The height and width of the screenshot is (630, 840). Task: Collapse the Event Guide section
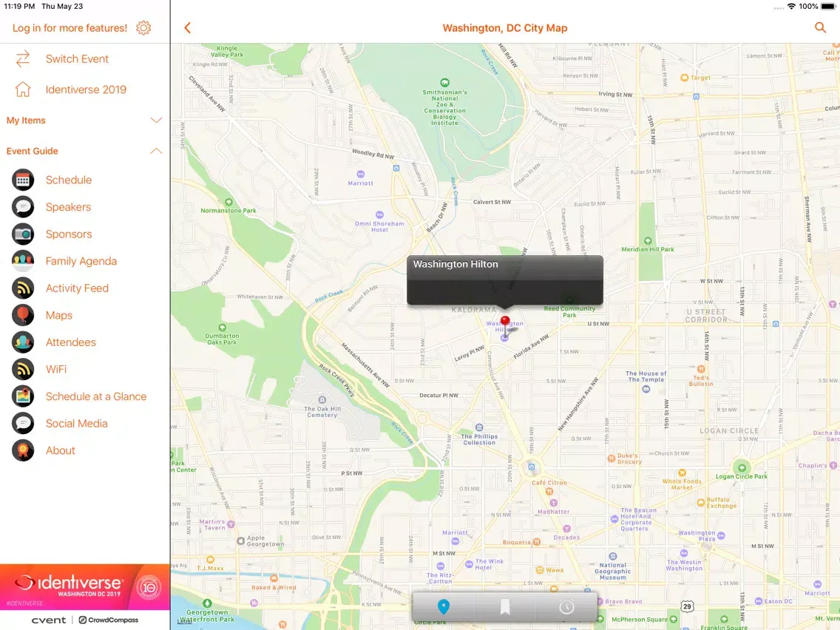tap(156, 151)
